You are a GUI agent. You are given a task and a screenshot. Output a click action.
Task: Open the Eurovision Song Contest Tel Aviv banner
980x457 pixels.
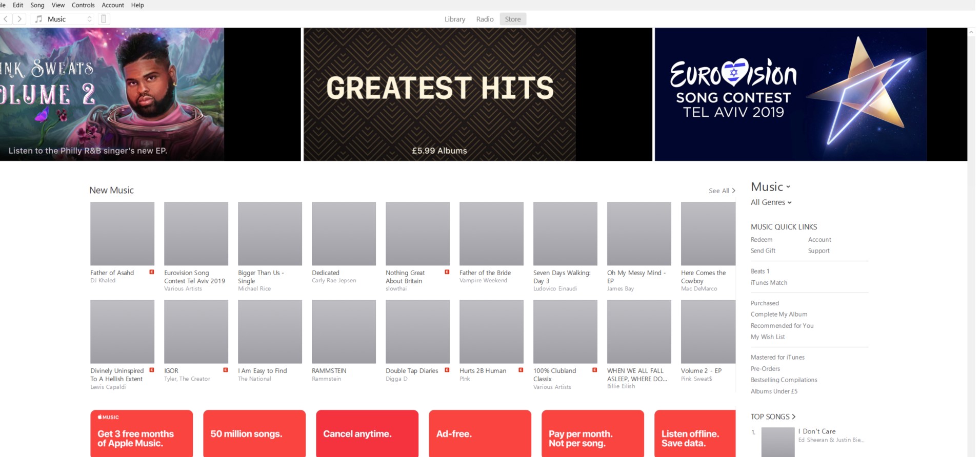click(811, 94)
